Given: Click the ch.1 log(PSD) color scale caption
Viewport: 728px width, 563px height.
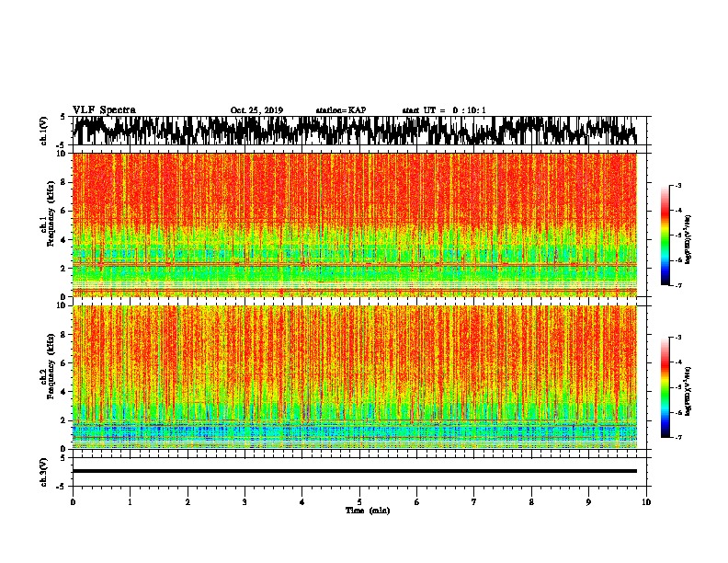Looking at the screenshot, I should click(688, 239).
